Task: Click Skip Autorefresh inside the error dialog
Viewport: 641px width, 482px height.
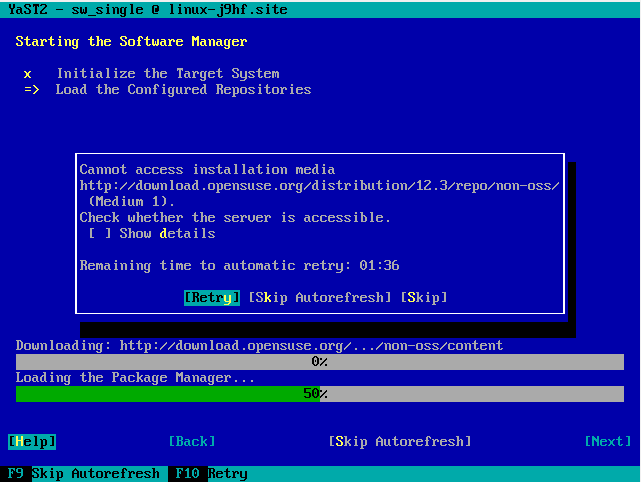Action: [320, 298]
